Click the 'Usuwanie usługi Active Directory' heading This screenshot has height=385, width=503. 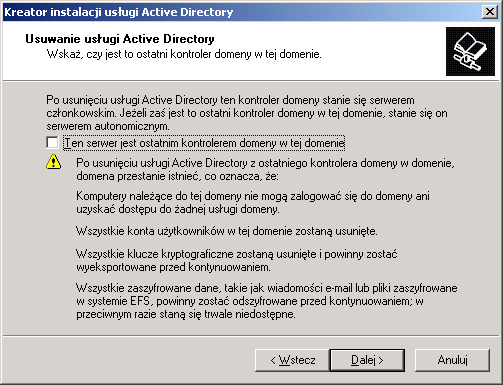pos(120,39)
